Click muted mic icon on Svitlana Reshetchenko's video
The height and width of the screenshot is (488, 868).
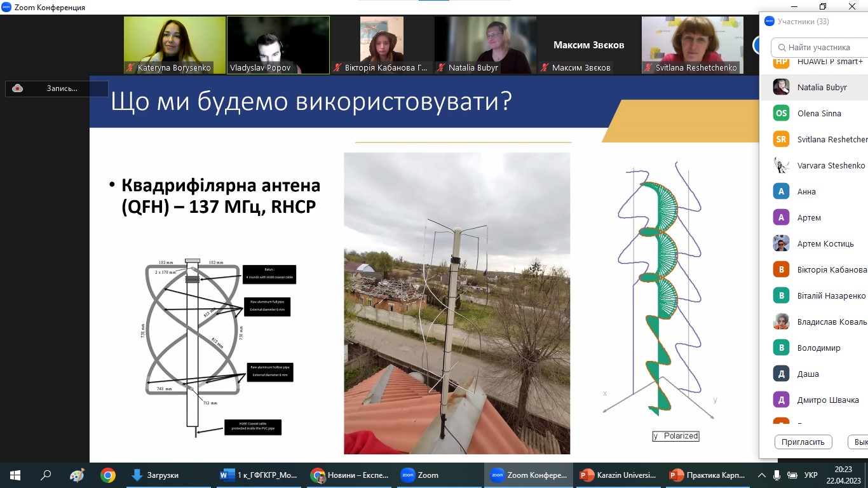point(648,67)
